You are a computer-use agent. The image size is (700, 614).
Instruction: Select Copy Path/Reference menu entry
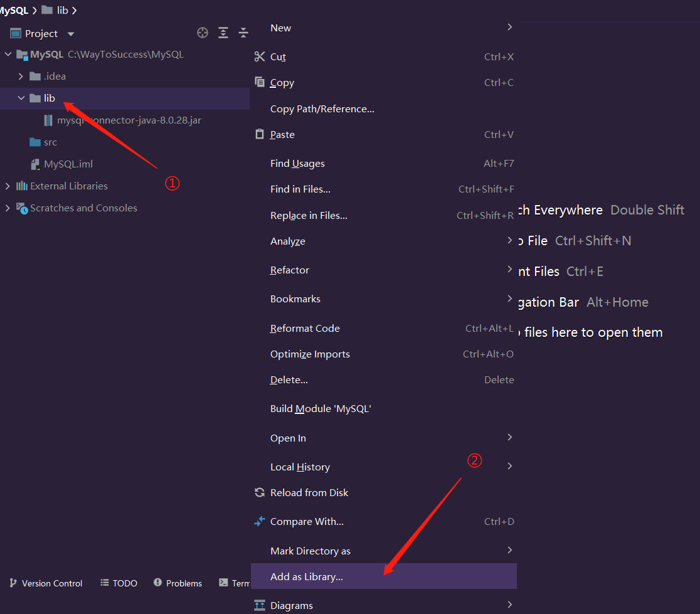(383, 109)
